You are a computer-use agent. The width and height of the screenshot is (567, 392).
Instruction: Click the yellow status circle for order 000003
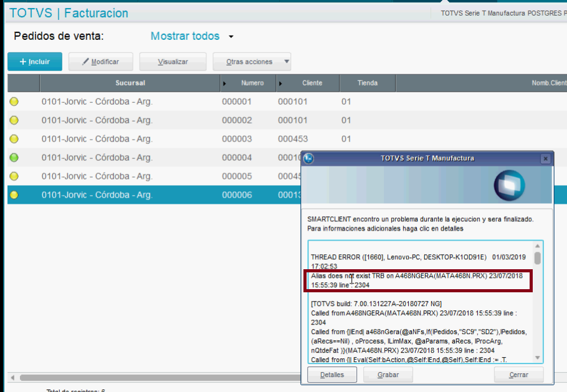click(x=14, y=139)
